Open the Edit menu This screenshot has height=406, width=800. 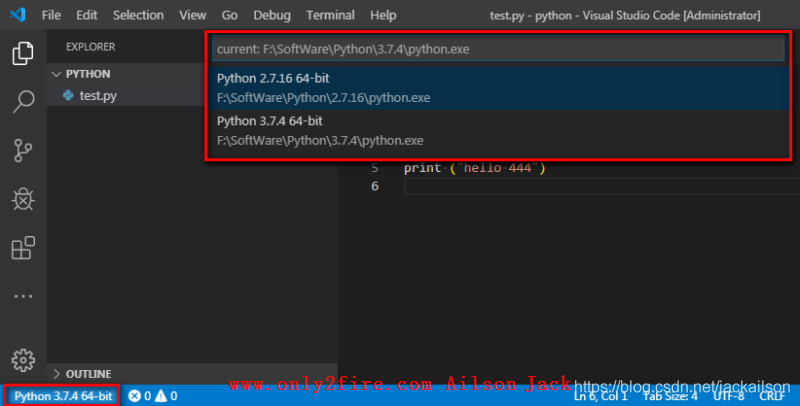[87, 15]
